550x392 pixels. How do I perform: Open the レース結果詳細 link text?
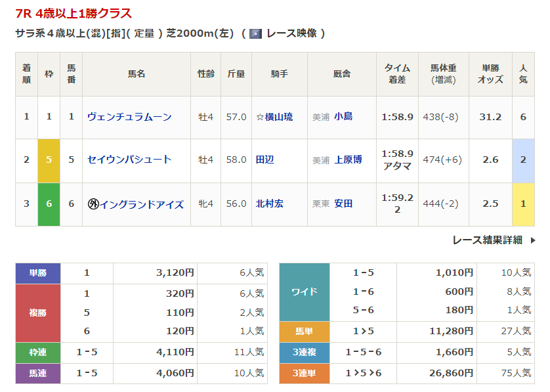(487, 240)
